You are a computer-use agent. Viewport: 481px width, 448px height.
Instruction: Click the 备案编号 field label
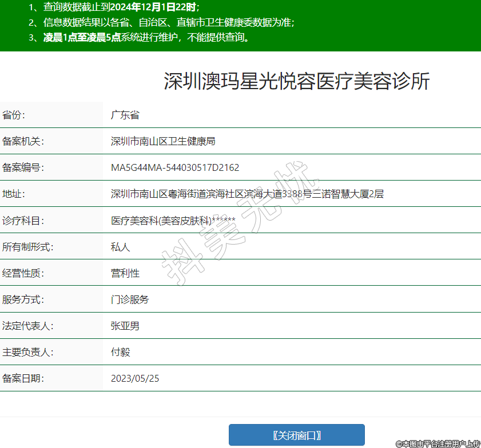click(x=23, y=167)
